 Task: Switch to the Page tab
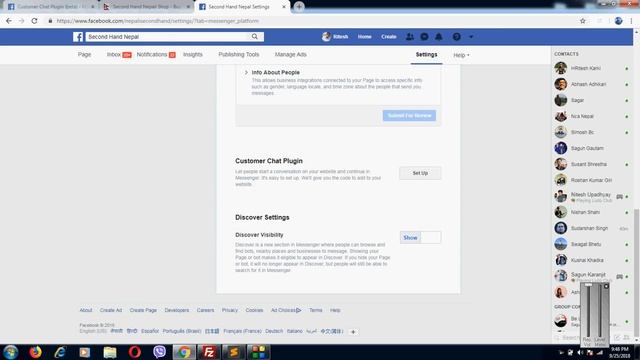[x=84, y=55]
